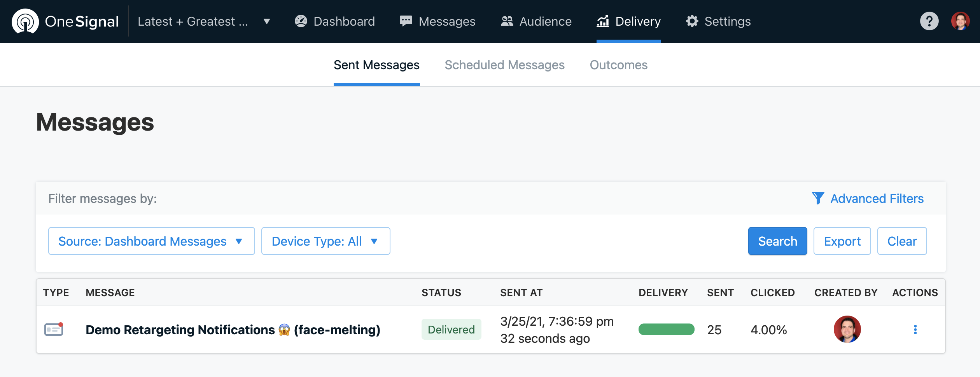This screenshot has height=377, width=980.
Task: Open the user profile avatar in header
Action: tap(960, 21)
